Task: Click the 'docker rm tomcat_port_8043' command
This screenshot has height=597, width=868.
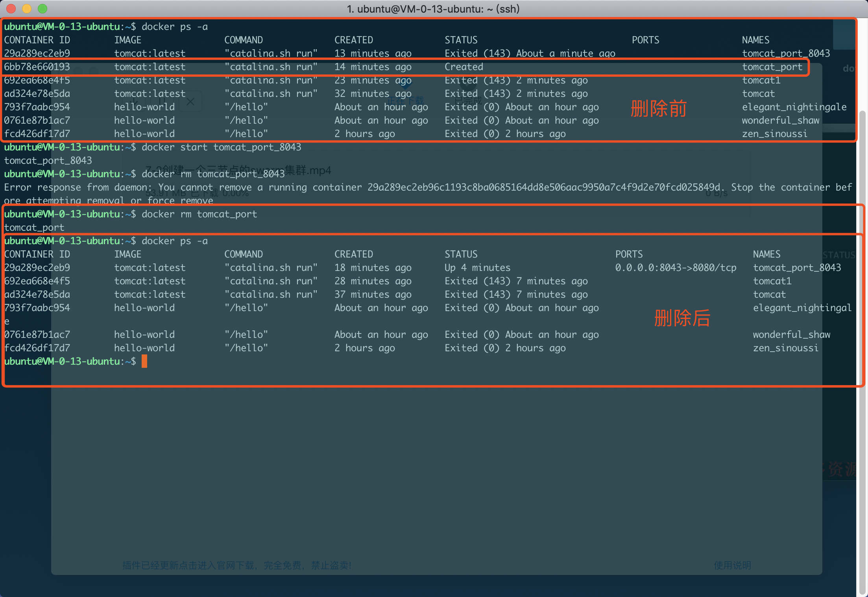Action: [x=213, y=174]
